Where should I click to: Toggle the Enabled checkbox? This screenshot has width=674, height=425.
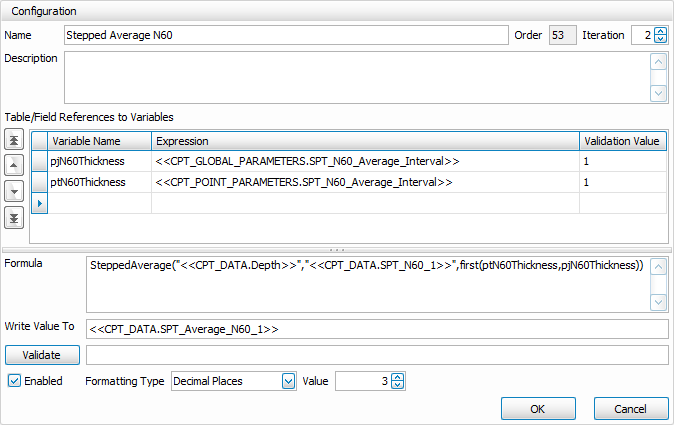tap(14, 381)
